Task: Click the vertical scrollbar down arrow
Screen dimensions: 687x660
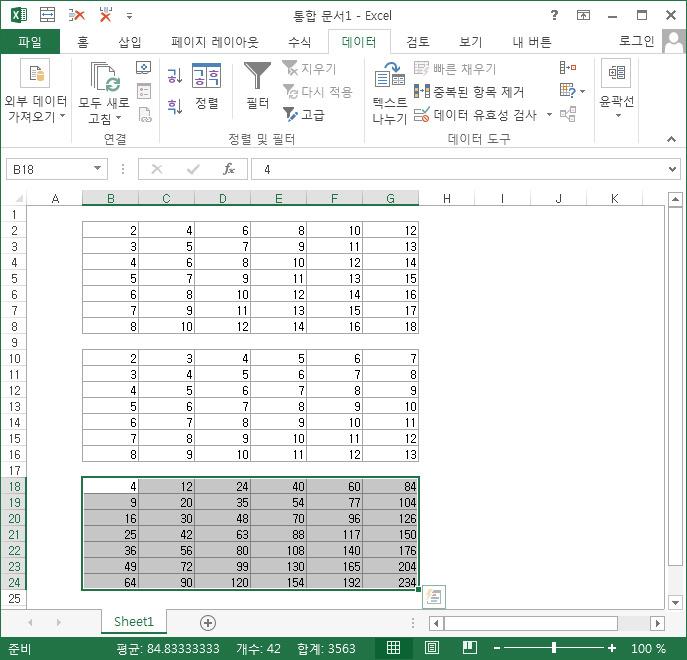Action: (675, 602)
